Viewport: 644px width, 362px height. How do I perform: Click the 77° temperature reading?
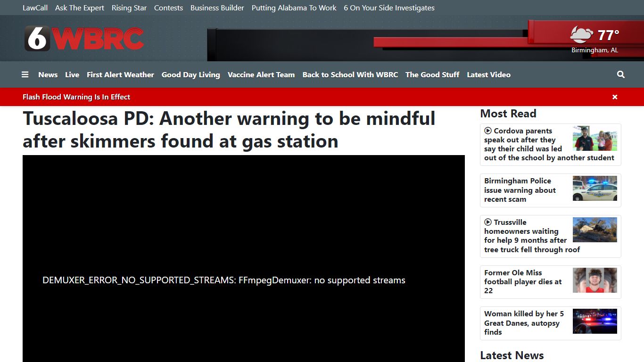608,35
